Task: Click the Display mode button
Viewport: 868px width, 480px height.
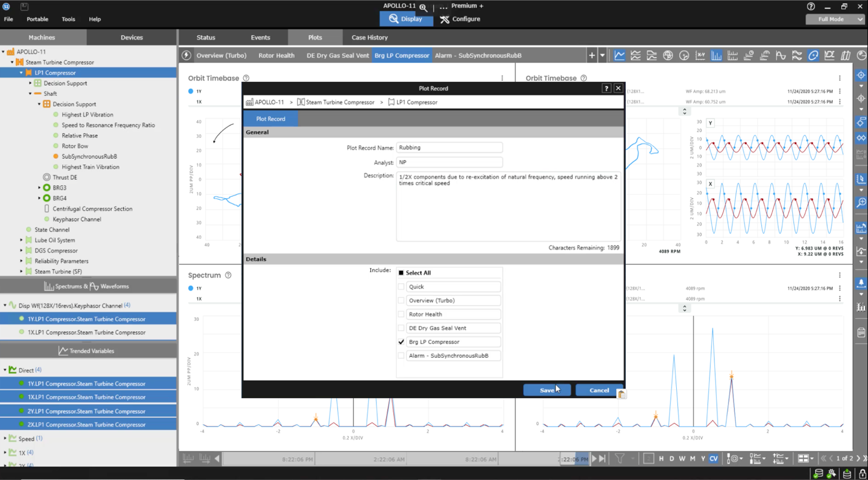Action: 406,19
